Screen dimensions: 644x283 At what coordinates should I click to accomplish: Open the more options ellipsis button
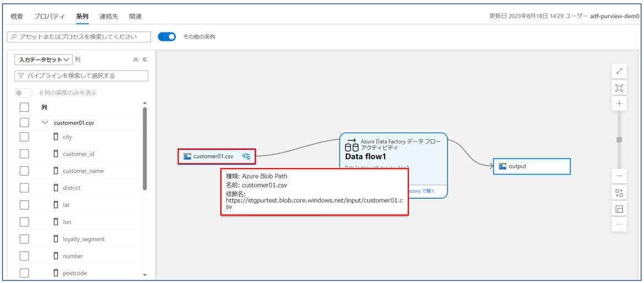coord(619,225)
